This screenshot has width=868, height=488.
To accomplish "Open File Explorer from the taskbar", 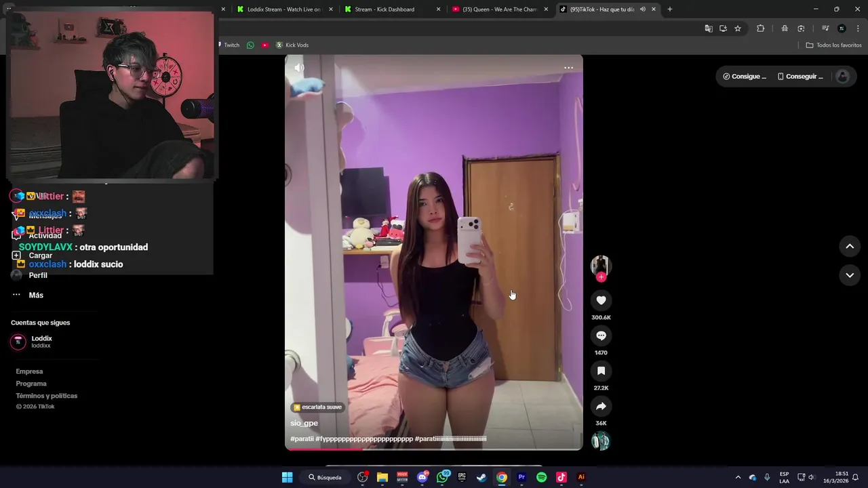I will 382,477.
